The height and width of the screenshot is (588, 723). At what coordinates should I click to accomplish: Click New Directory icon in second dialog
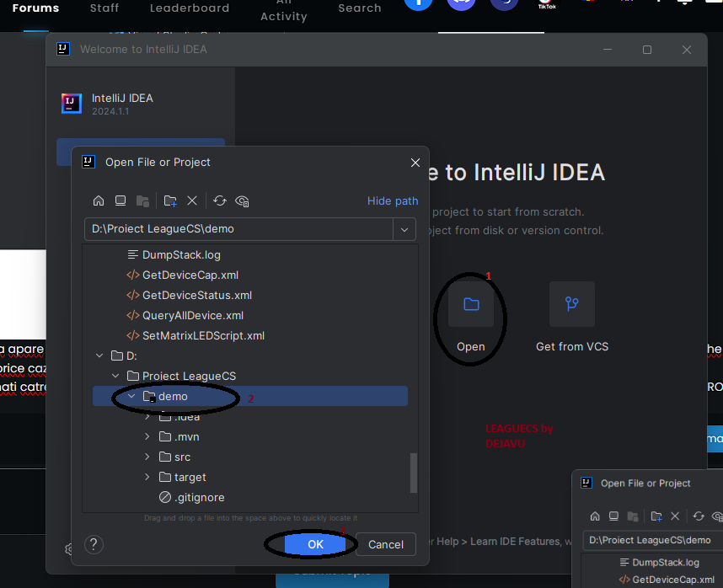point(656,516)
